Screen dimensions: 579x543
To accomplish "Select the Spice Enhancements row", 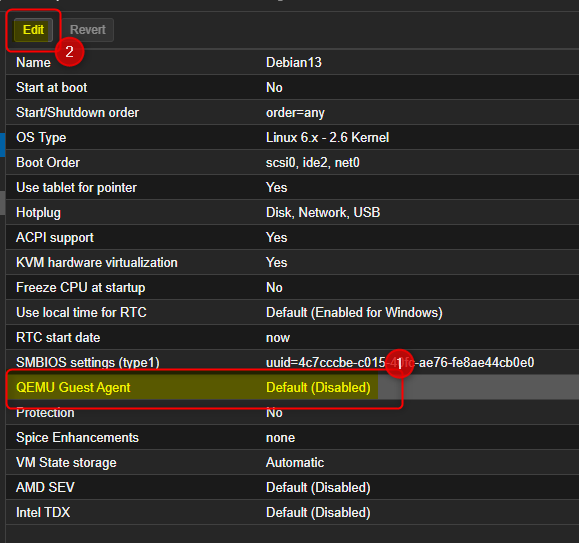I will 292,437.
